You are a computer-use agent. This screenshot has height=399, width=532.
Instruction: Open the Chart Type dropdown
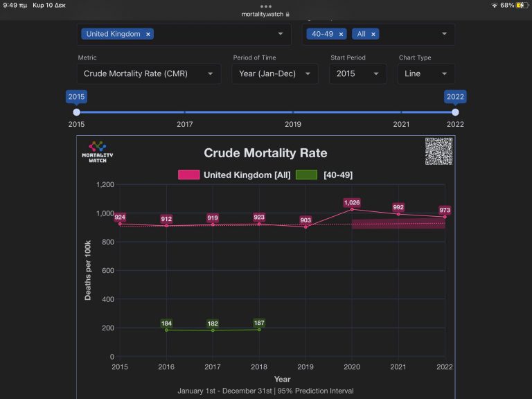tap(426, 73)
